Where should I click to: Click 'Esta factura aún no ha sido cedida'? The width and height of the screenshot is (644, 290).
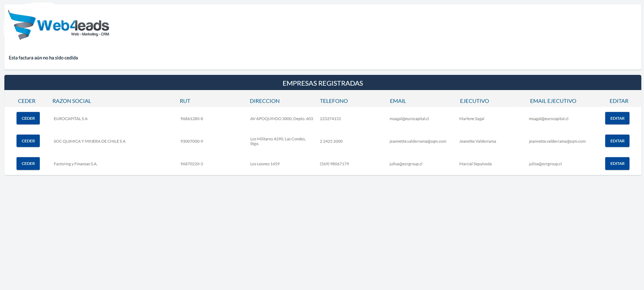pos(43,58)
